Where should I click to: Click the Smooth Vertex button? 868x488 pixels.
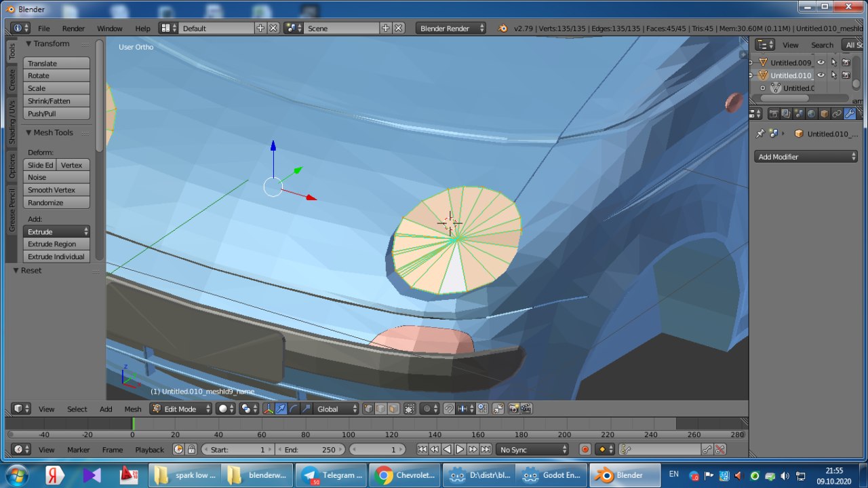pyautogui.click(x=57, y=190)
